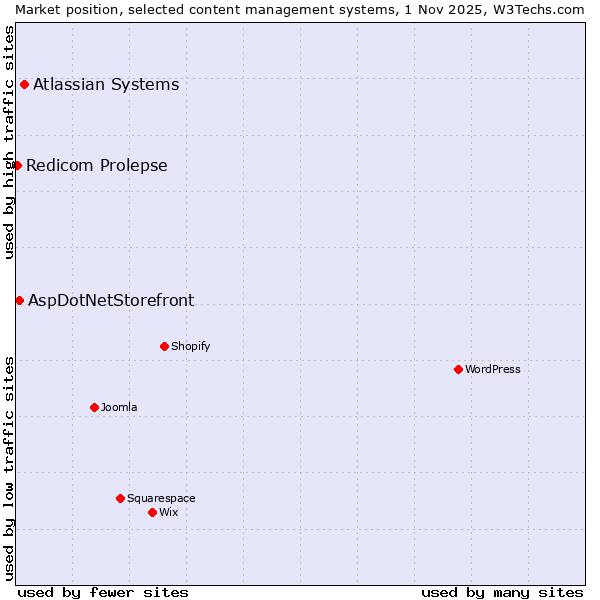Viewport: 600px width, 600px height.
Task: Click the 'used by high traffic sites' axis label
Action: [9, 142]
